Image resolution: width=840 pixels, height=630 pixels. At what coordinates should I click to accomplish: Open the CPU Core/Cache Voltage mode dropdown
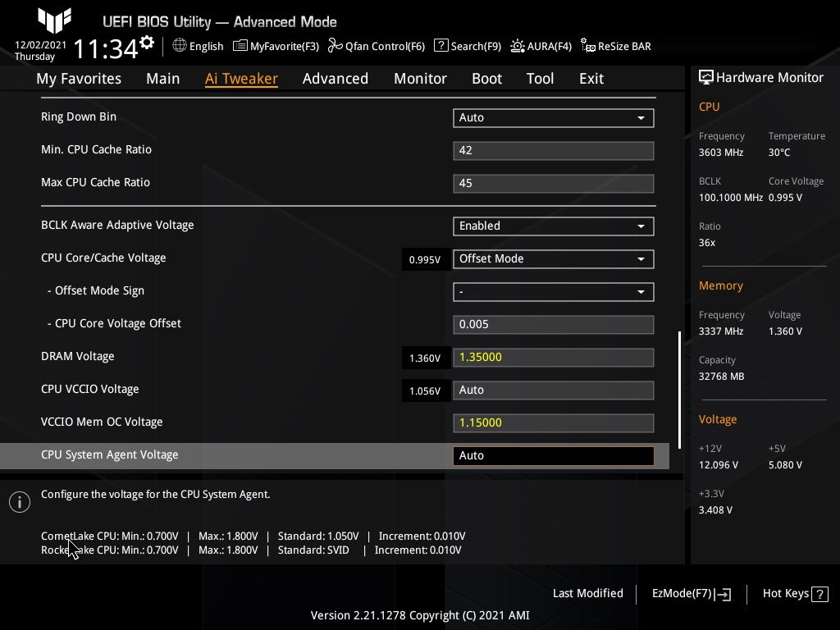554,258
